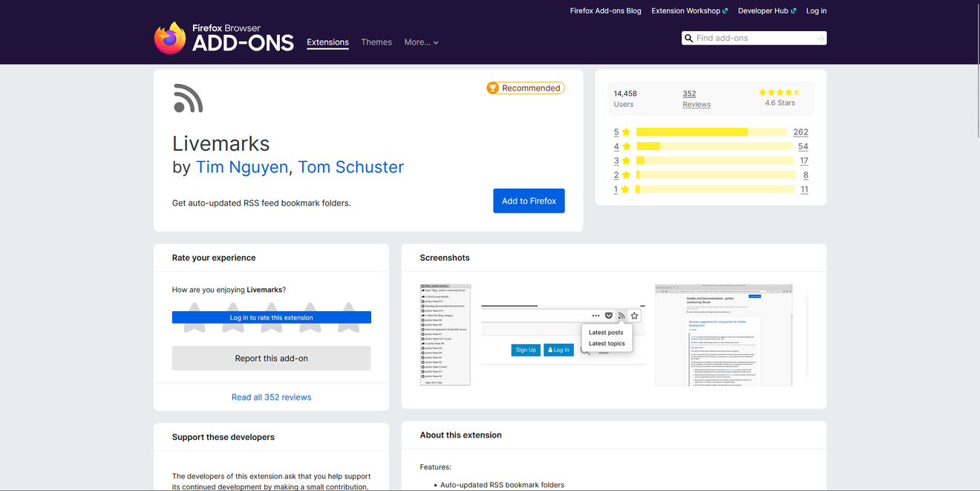This screenshot has width=980, height=491.
Task: Click the About this extension heading
Action: click(x=460, y=435)
